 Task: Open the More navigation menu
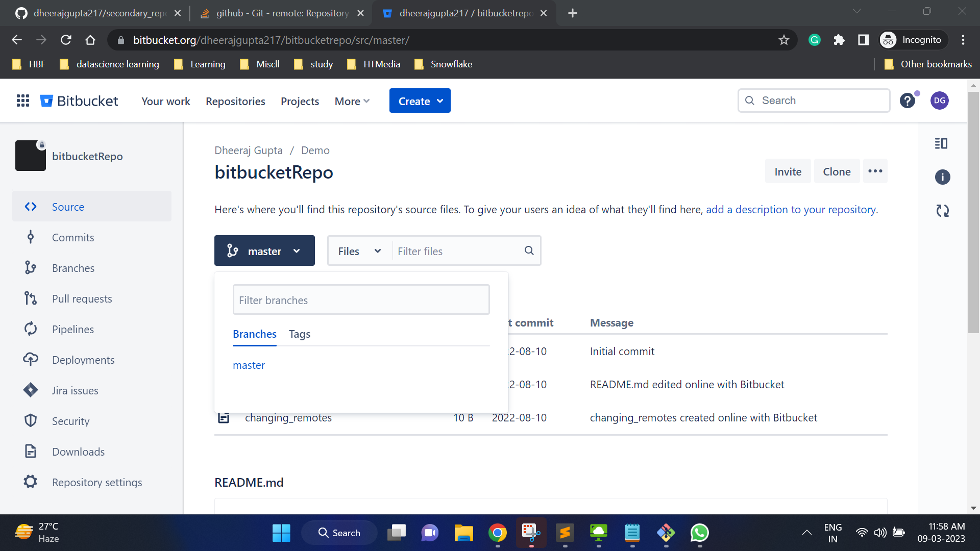tap(352, 101)
